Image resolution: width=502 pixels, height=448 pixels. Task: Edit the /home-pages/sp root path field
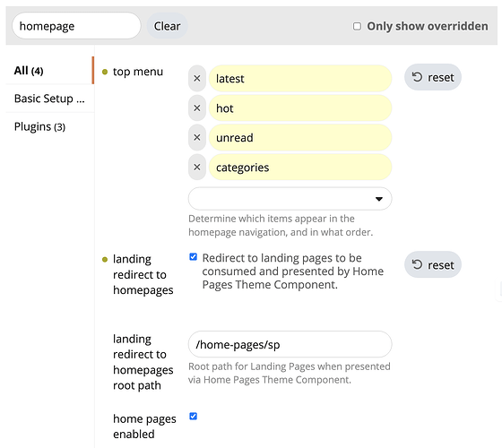(290, 344)
